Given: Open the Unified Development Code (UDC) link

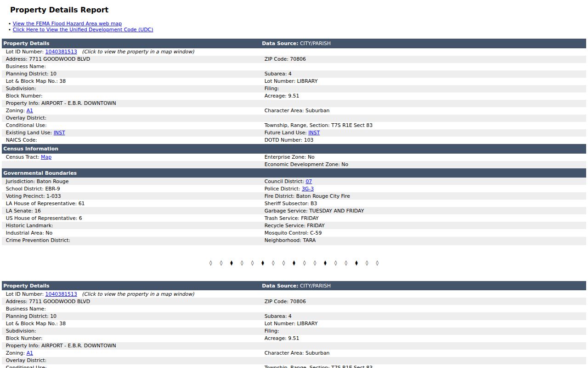Looking at the screenshot, I should point(83,29).
